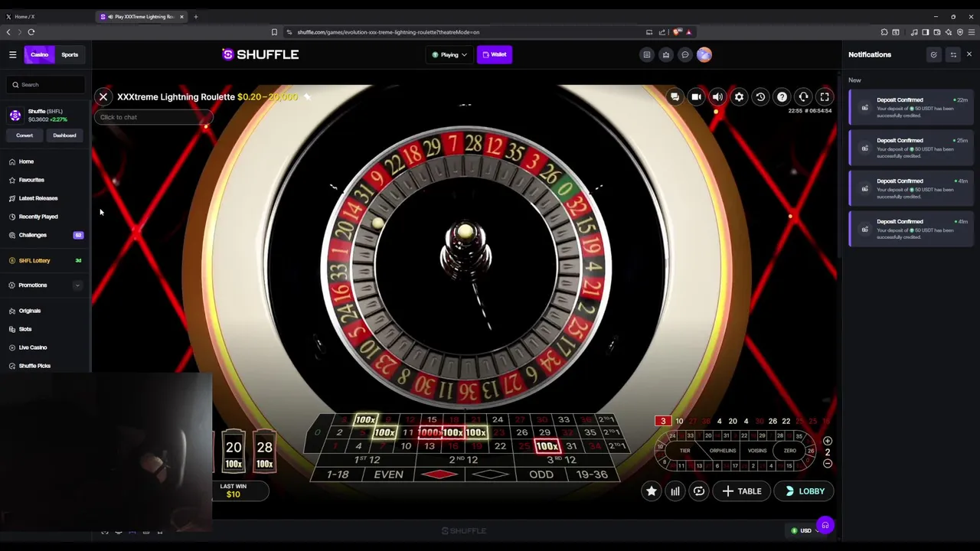Bet on the red diamond

click(x=439, y=474)
